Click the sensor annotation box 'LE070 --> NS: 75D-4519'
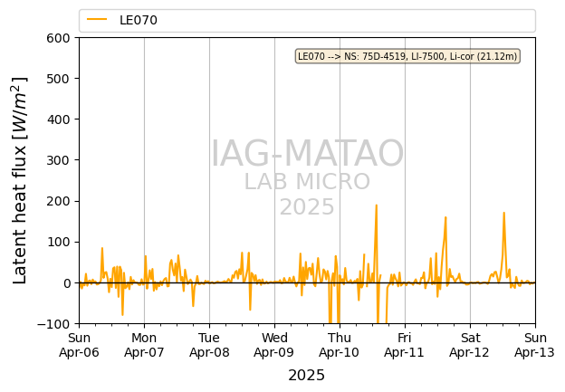 click(407, 56)
